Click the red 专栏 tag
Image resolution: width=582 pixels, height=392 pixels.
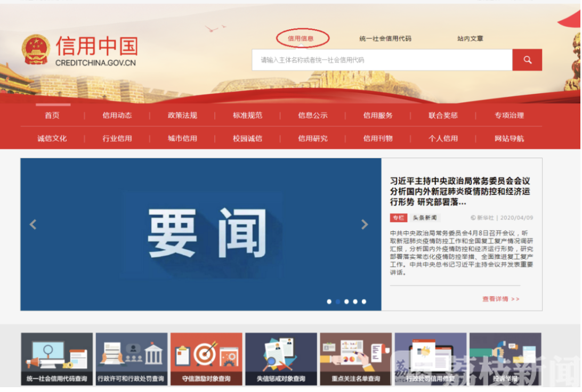point(398,218)
